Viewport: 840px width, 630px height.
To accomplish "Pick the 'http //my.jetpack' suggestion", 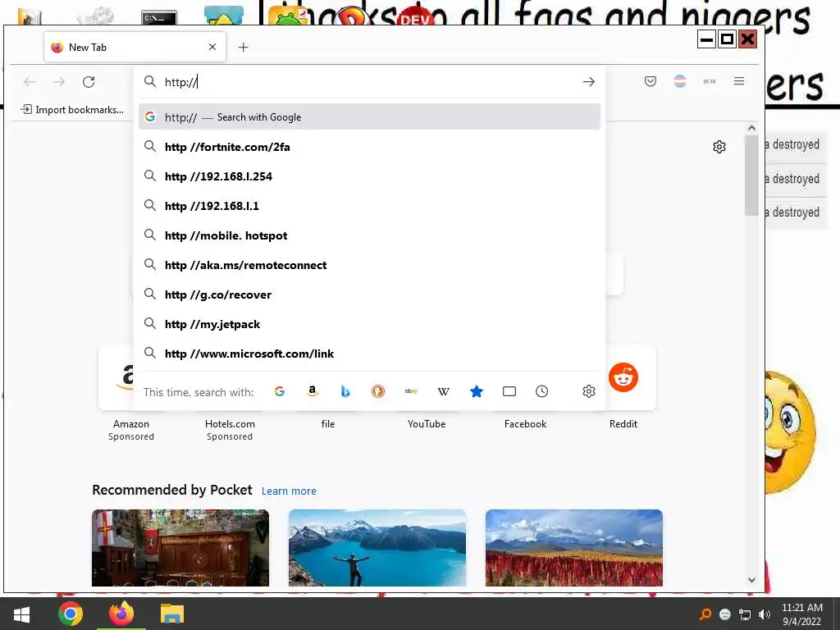I will tap(369, 324).
